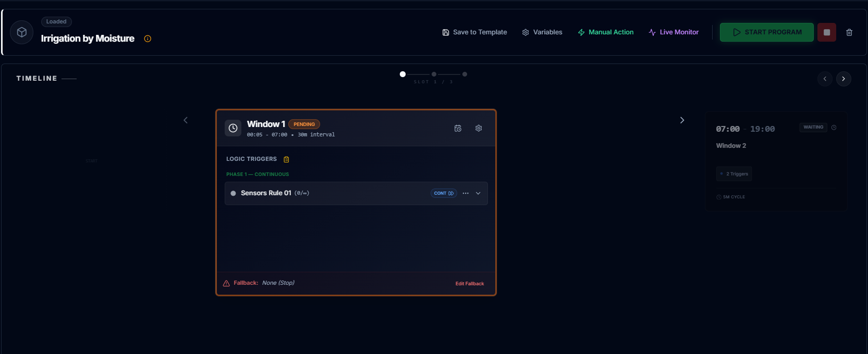This screenshot has width=868, height=354.
Task: Select the Window 2 card
Action: point(776,161)
